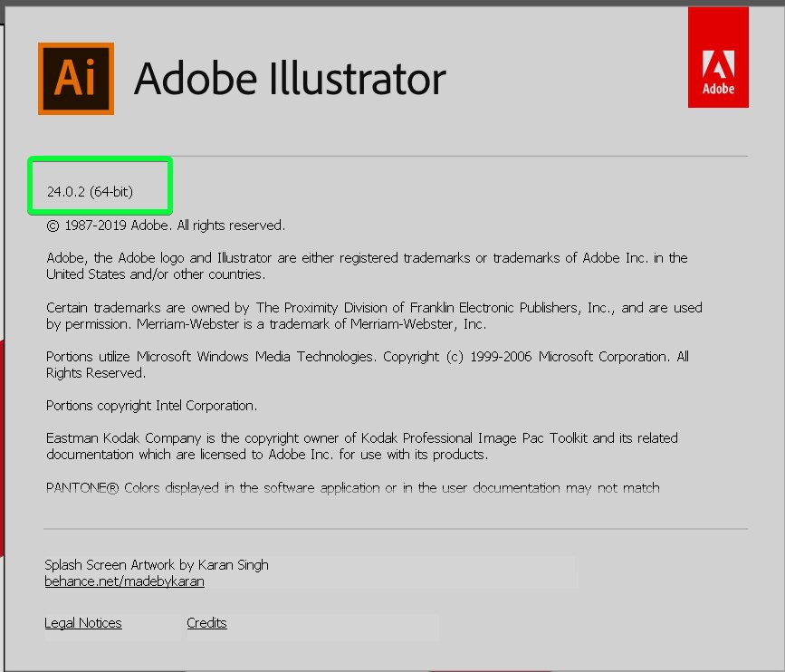Viewport: 785px width, 672px height.
Task: Click the red Adobe logo
Action: (718, 57)
